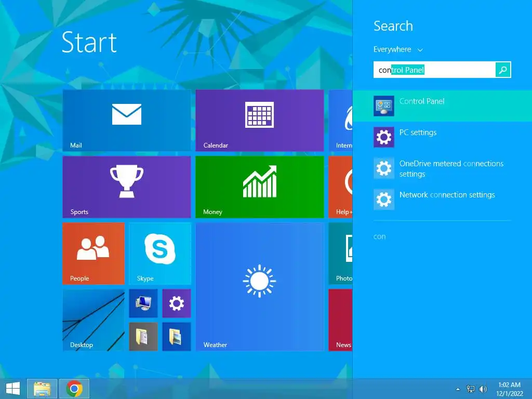Select the Control Panel search result

click(x=443, y=106)
